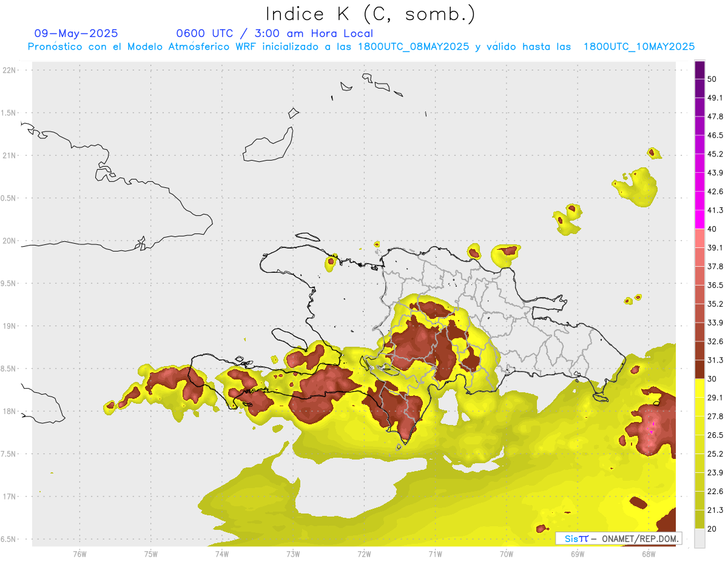728x562 pixels.
Task: Click the colorbar label "35.2"
Action: point(715,304)
